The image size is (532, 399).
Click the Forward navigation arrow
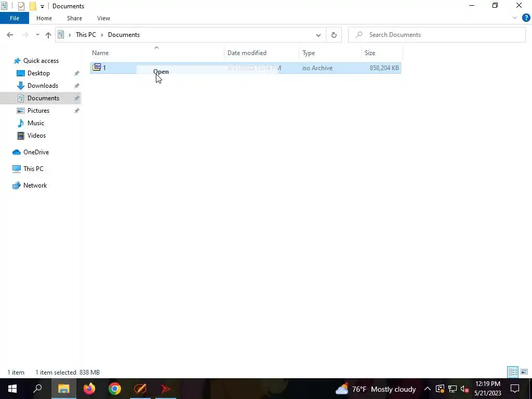(x=25, y=35)
